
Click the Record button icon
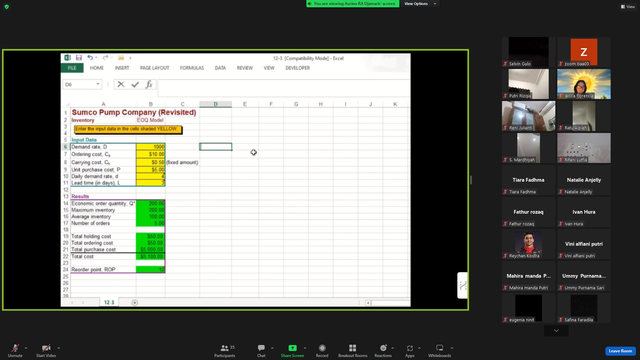click(x=322, y=348)
